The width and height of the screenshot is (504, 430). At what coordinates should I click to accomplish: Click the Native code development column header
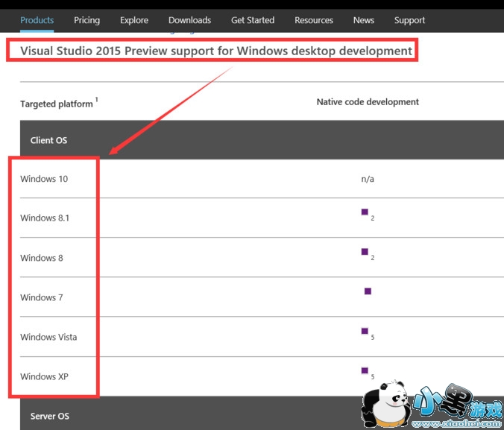click(368, 102)
